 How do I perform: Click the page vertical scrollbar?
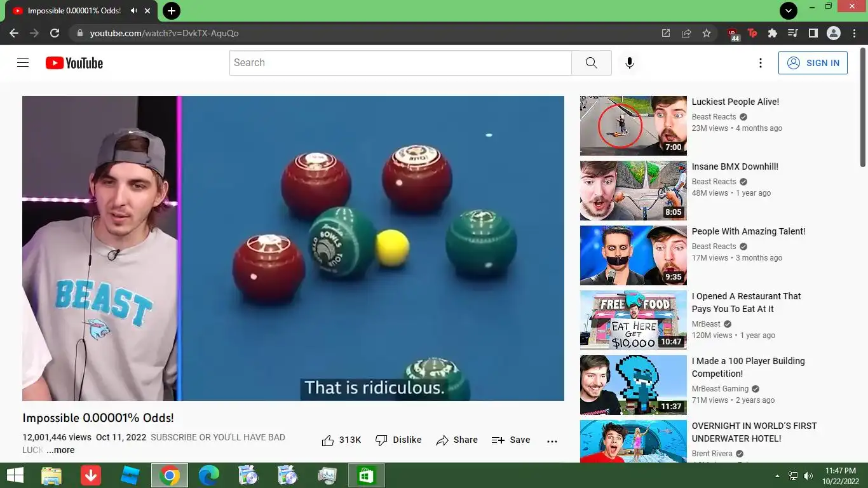pos(864,107)
